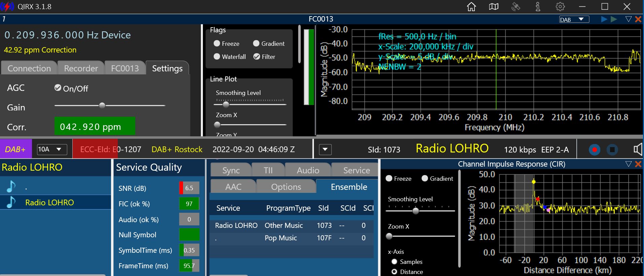Close the Channel Impulse Response panel
This screenshot has height=276, width=644.
pyautogui.click(x=638, y=164)
